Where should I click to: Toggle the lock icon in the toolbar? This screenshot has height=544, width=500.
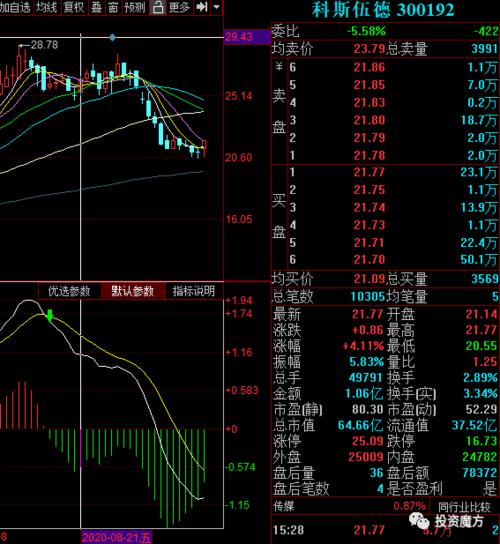(158, 7)
